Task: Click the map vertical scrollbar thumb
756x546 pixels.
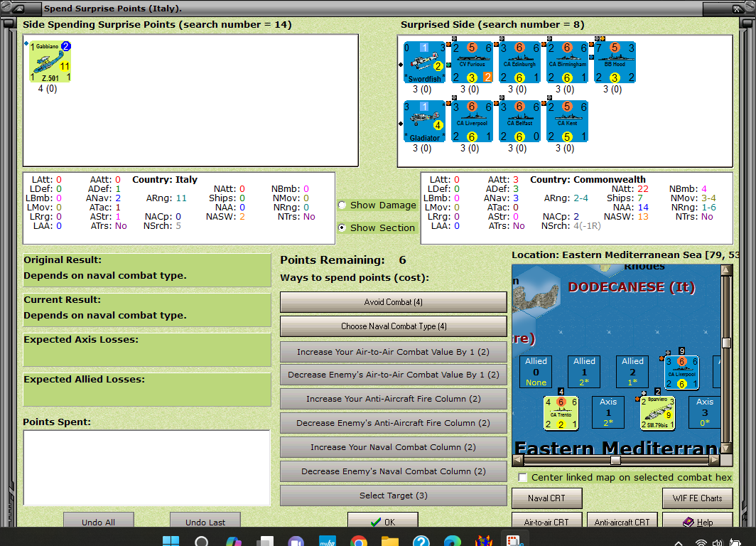Action: click(x=726, y=343)
